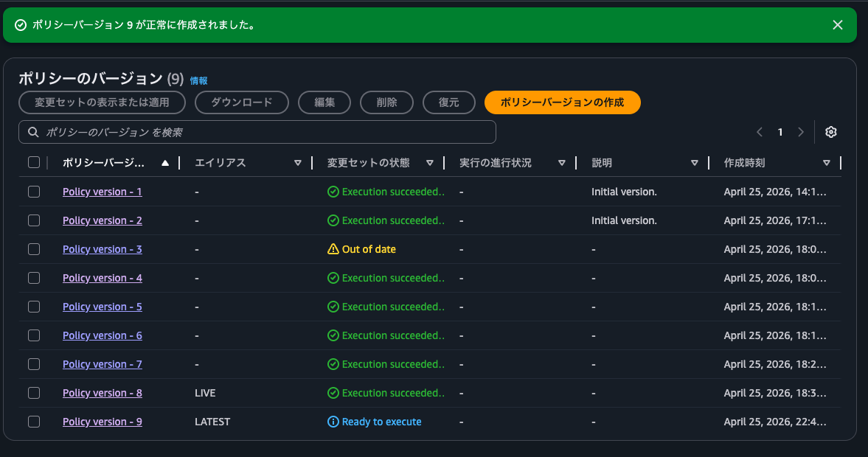The width and height of the screenshot is (868, 457).
Task: Select all policy versions checkbox
Action: [x=34, y=163]
